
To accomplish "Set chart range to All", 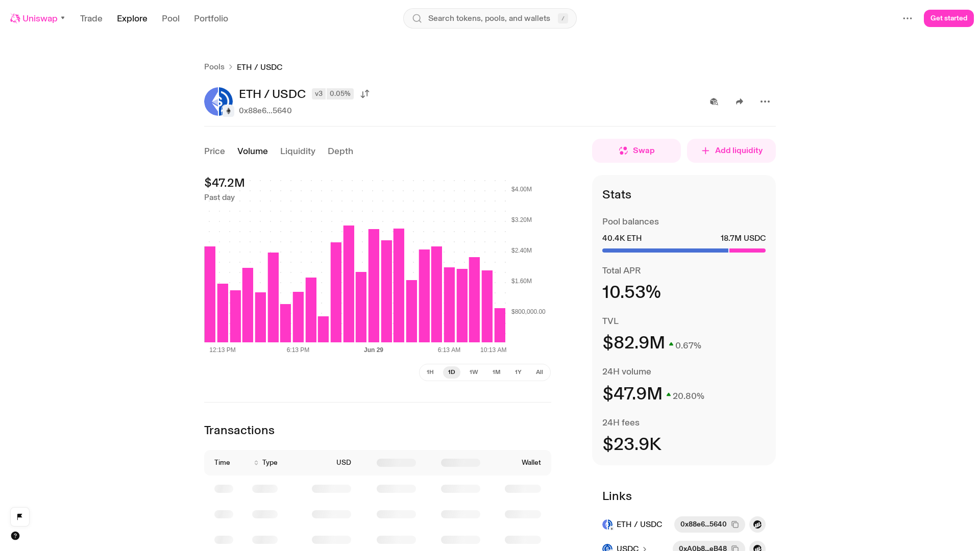I will coord(540,372).
